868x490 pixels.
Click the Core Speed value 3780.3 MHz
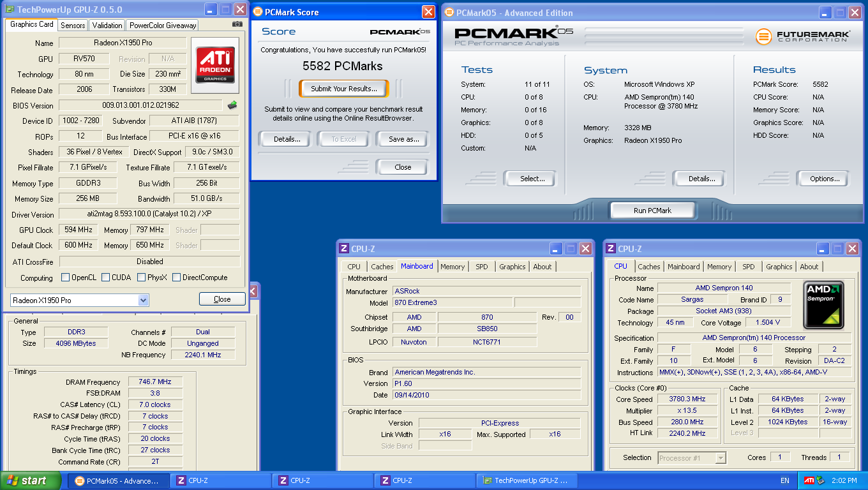click(x=687, y=399)
